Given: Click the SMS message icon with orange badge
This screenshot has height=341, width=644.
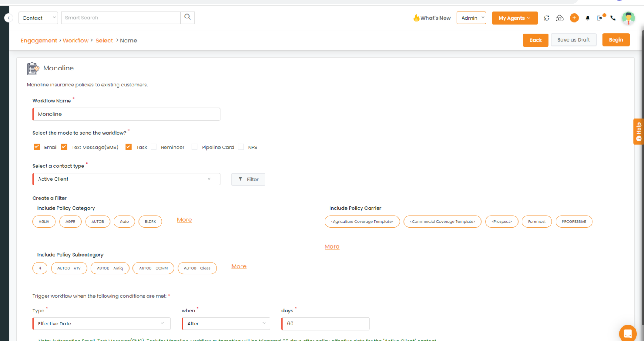Looking at the screenshot, I should 600,18.
